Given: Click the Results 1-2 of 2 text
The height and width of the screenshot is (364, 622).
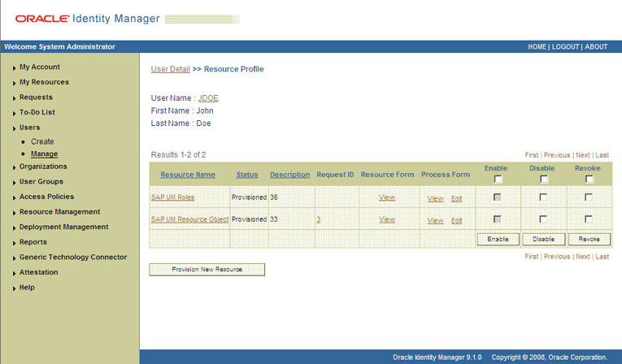Looking at the screenshot, I should (x=178, y=154).
